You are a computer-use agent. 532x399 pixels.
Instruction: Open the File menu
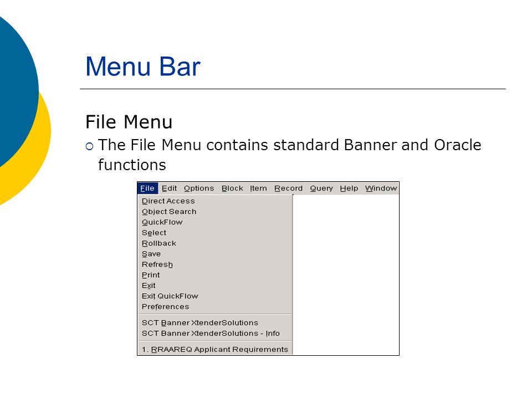(147, 188)
